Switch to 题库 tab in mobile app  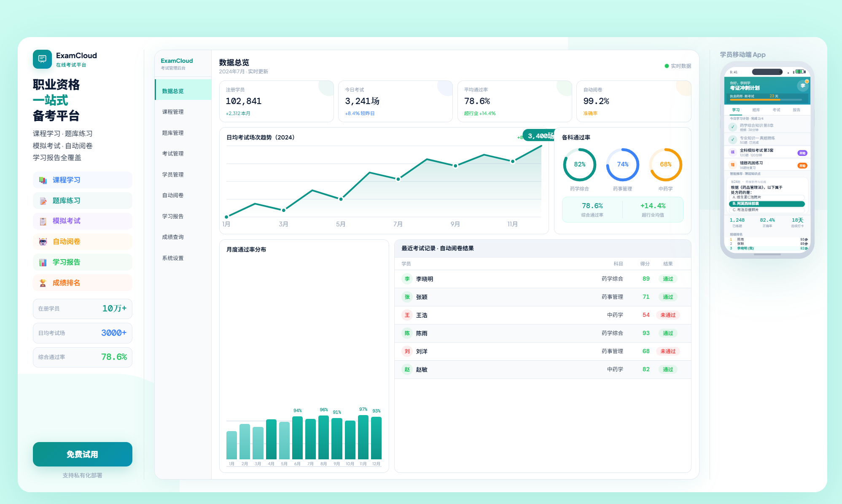pos(756,110)
